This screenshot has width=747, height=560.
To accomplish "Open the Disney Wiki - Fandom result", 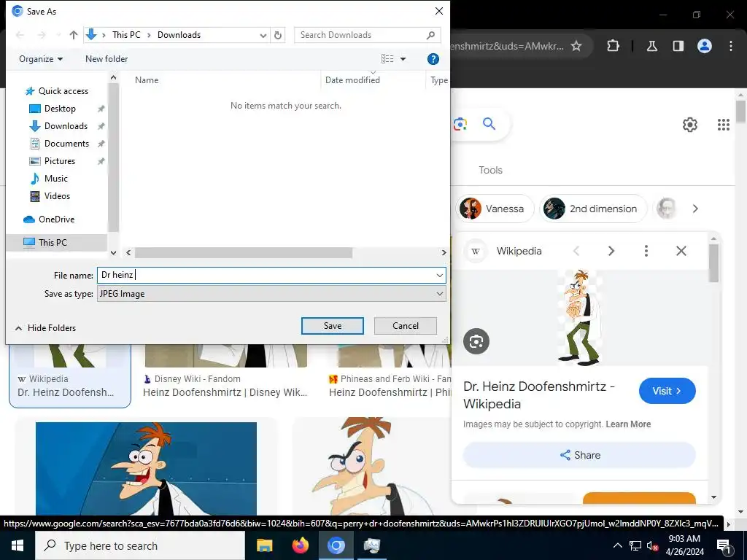I will [225, 386].
